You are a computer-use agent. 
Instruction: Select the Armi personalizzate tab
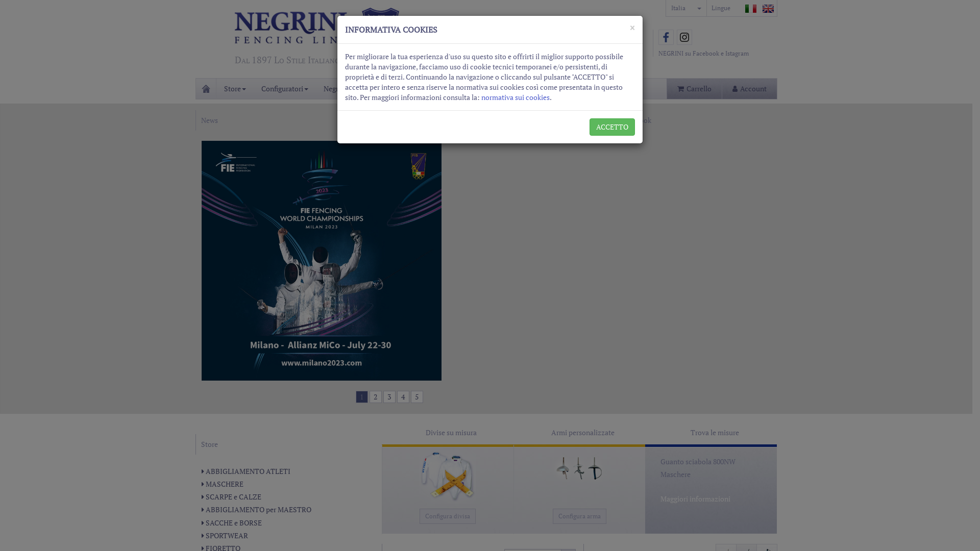[583, 433]
